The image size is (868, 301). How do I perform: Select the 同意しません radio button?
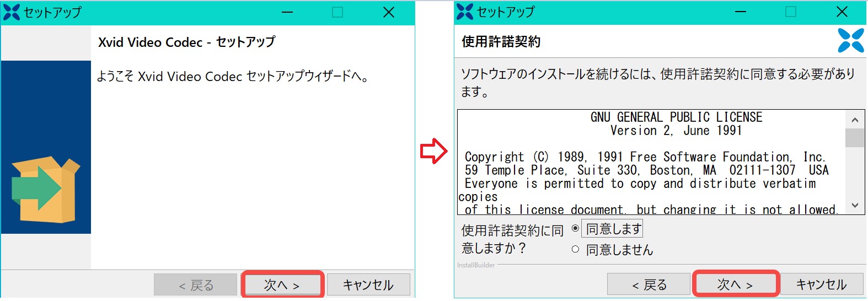576,249
